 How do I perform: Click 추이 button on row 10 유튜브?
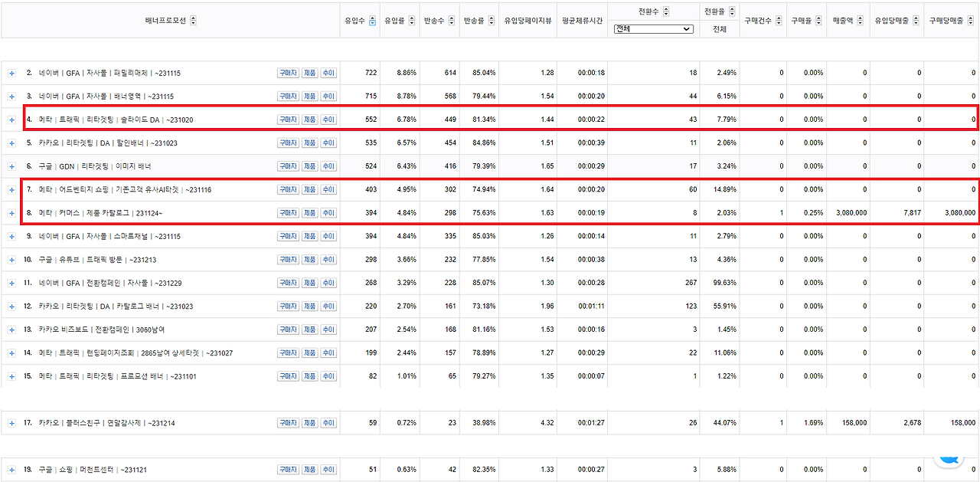pos(328,260)
